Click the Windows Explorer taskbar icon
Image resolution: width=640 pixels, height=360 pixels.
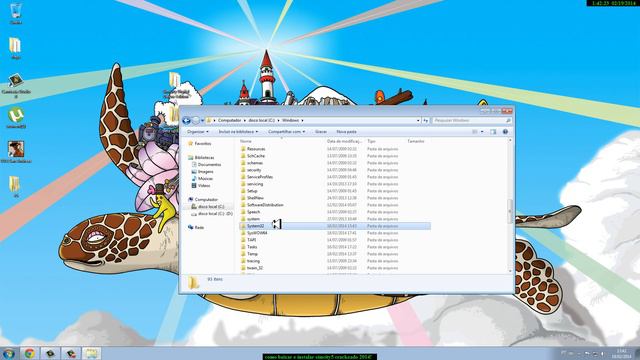(x=91, y=353)
